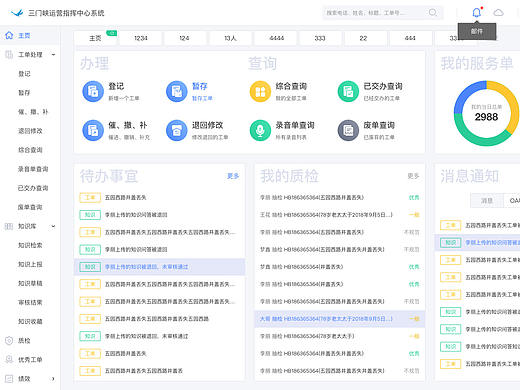Image resolution: width=520 pixels, height=390 pixels.
Task: Open 优秀工单 in the sidebar menu
Action: [30, 359]
